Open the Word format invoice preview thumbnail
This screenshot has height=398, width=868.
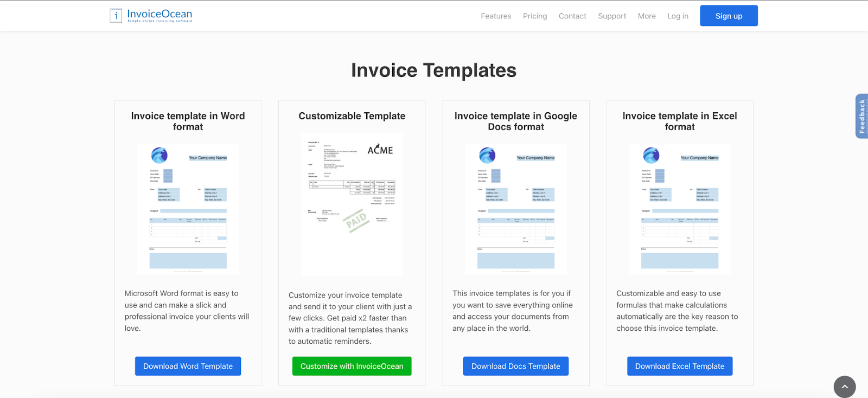point(188,209)
